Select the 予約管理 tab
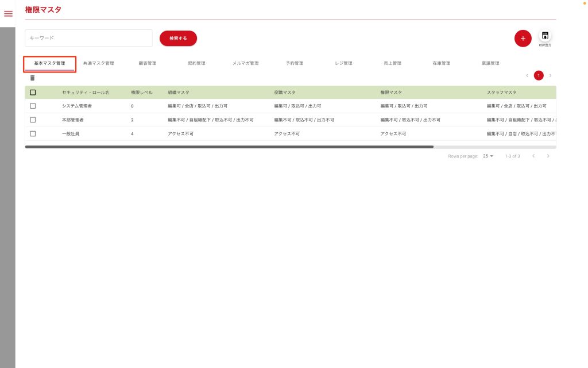Viewport: 588px width, 368px height. [294, 63]
